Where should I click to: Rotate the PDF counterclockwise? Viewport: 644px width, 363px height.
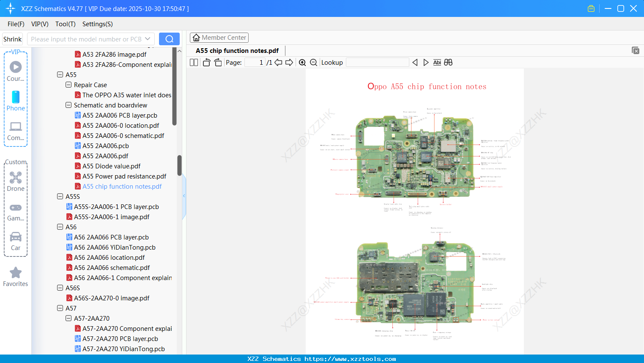(206, 62)
